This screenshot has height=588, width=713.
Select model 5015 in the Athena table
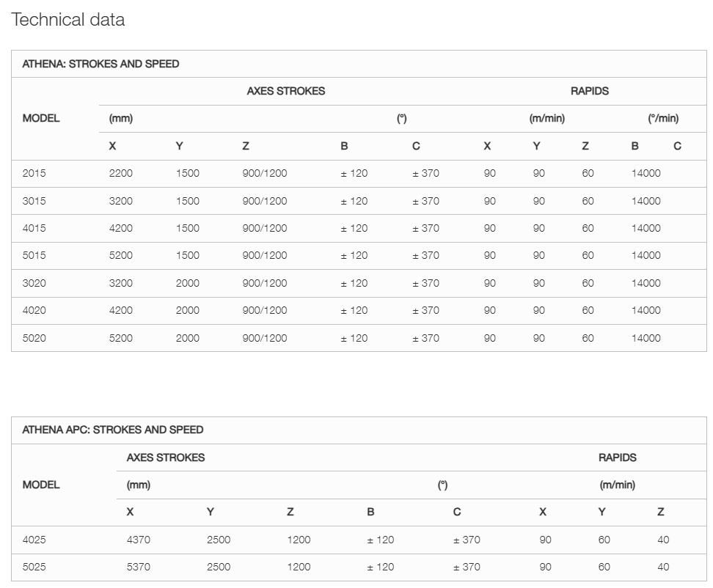tap(34, 255)
